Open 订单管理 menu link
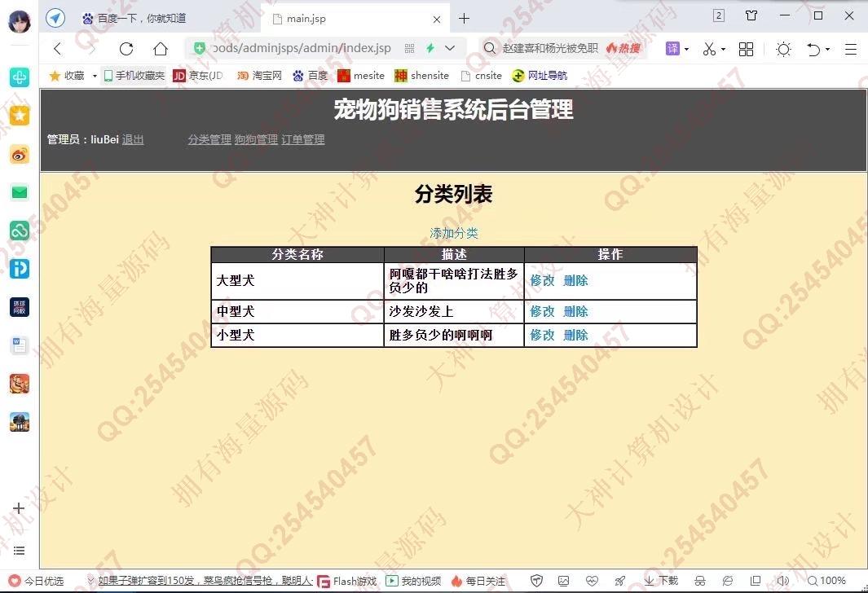The width and height of the screenshot is (868, 593). click(x=303, y=139)
